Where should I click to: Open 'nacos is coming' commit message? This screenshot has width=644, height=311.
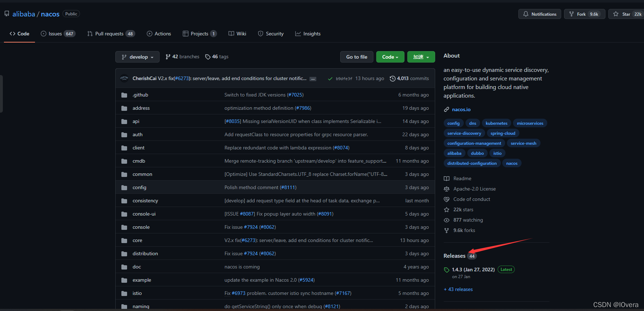click(x=242, y=267)
